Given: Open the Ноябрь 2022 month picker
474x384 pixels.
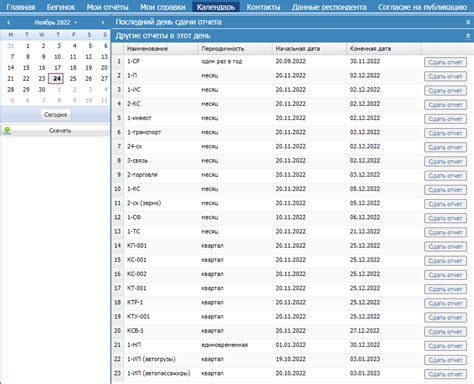Looking at the screenshot, I should click(56, 23).
